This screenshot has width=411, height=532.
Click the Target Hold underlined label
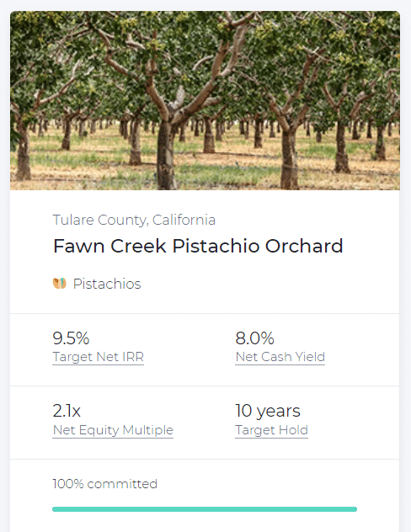click(x=271, y=430)
